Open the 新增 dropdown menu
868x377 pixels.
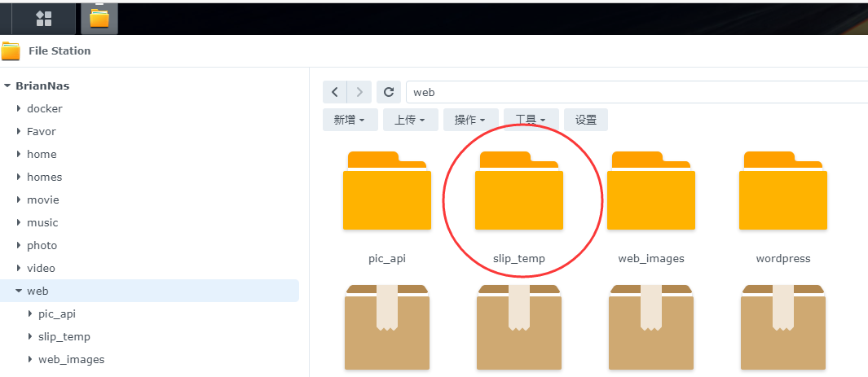(350, 120)
